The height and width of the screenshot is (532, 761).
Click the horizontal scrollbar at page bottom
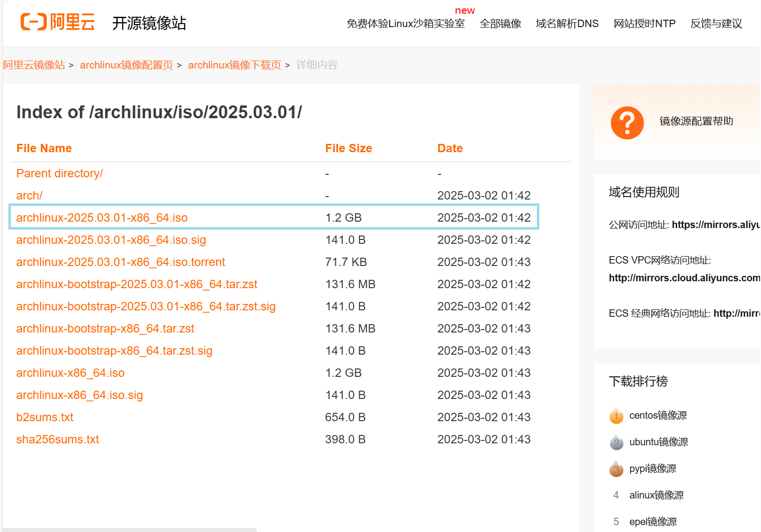pos(129,530)
